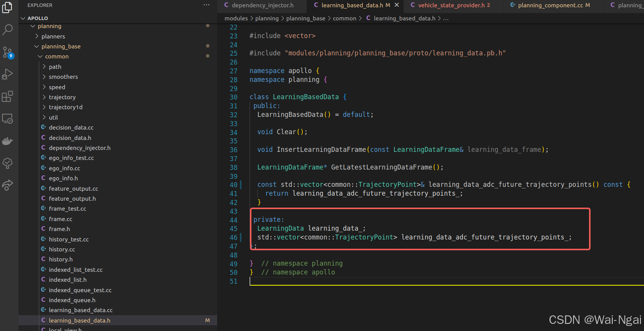
Task: Open the Search view
Action: 7,29
